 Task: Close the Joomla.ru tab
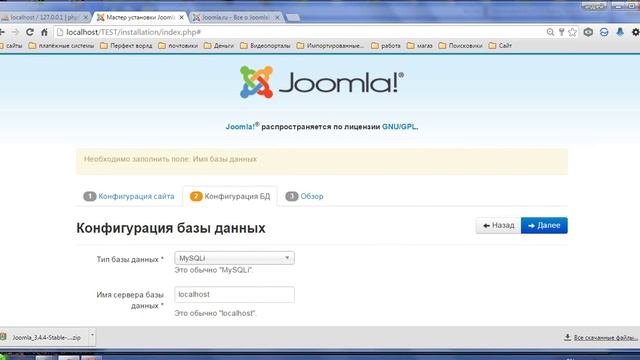coord(277,17)
